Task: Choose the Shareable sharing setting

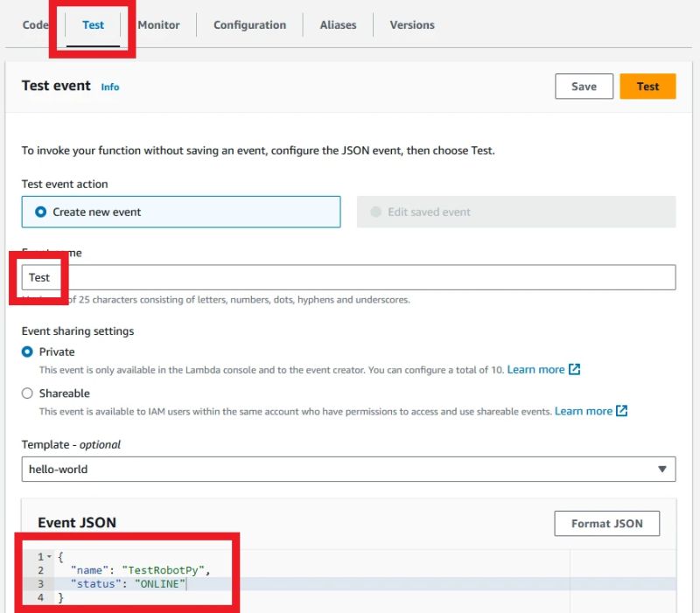Action: (27, 394)
